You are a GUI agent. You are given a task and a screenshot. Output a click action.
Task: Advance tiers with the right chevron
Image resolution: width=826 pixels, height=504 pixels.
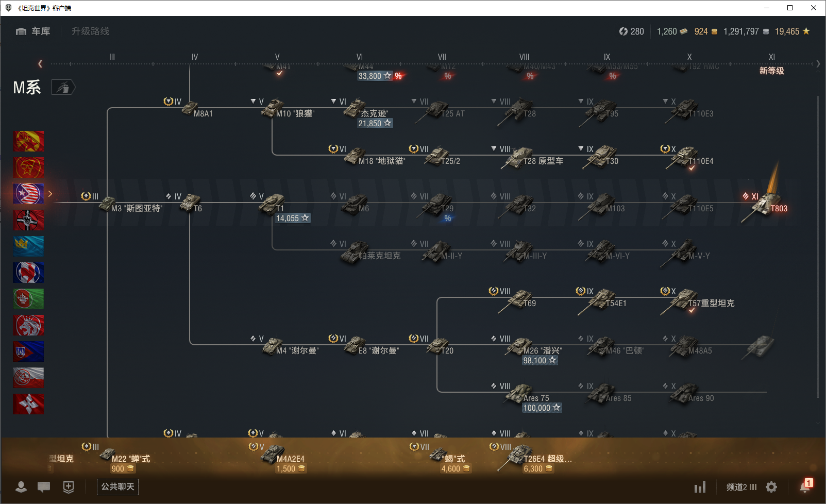818,64
